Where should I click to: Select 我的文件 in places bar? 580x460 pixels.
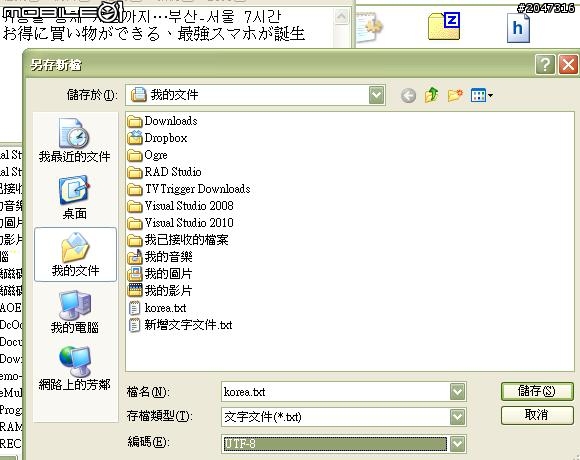click(x=75, y=255)
